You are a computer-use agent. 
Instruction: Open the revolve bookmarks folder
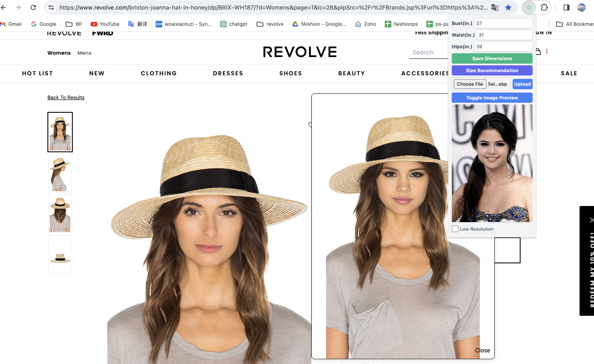pos(270,24)
